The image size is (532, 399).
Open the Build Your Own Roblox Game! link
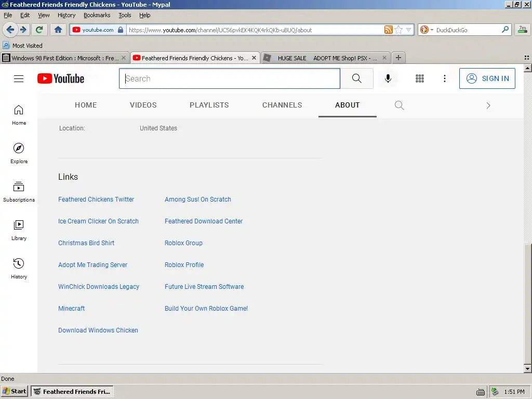click(x=206, y=309)
